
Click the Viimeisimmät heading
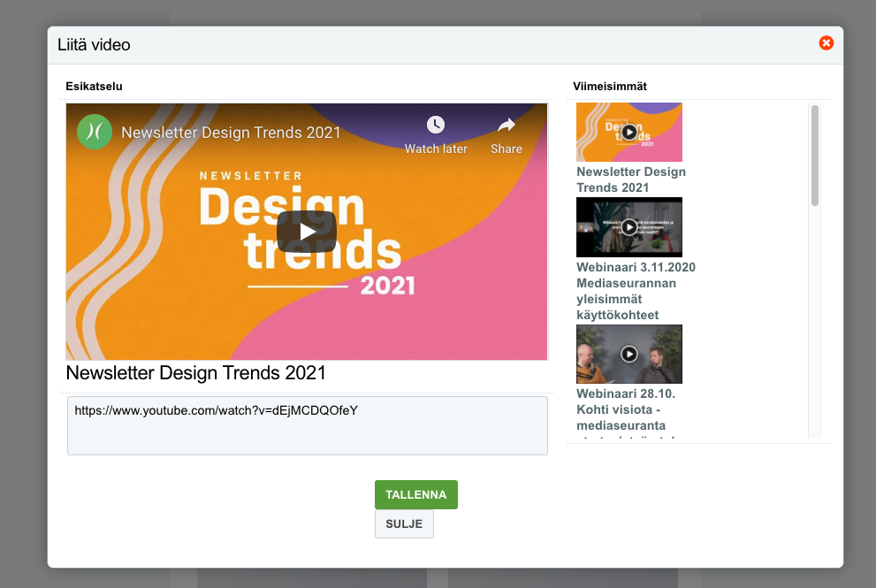pos(610,86)
